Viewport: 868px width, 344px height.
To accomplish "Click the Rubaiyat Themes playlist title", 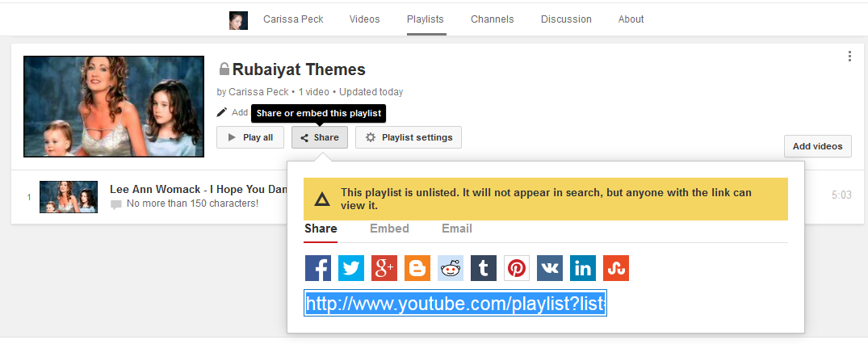I will (x=299, y=69).
